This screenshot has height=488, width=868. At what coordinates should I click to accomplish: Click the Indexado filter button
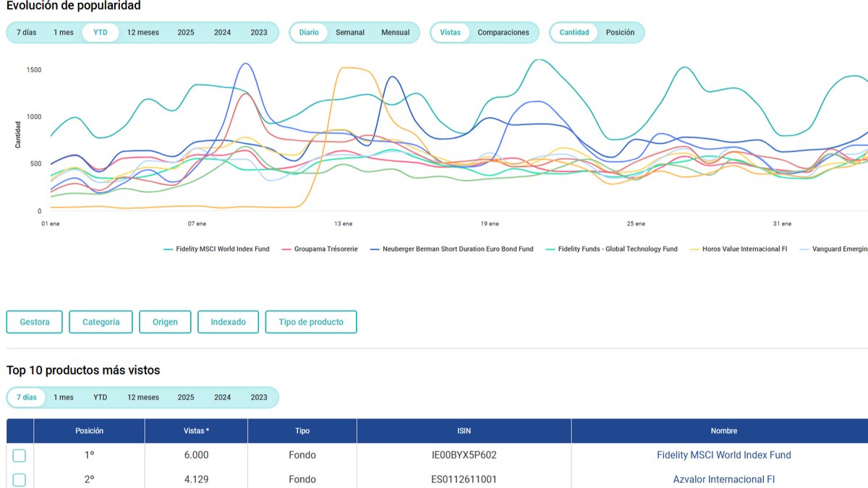coord(229,322)
